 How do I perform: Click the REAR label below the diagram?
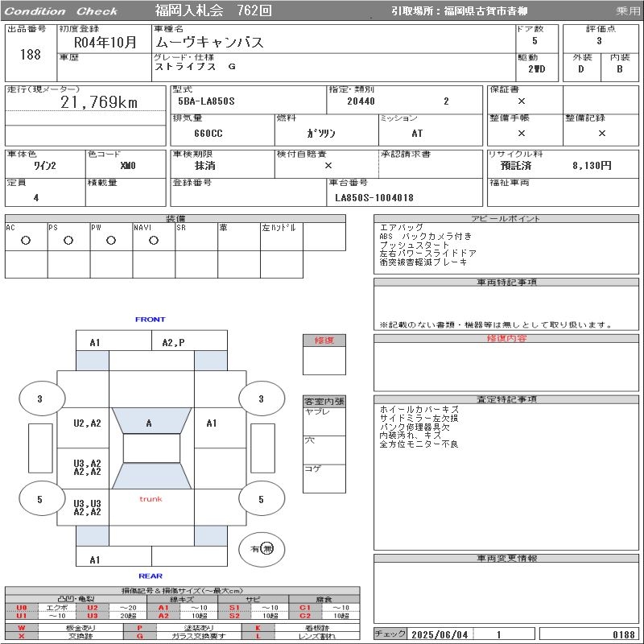click(x=151, y=576)
